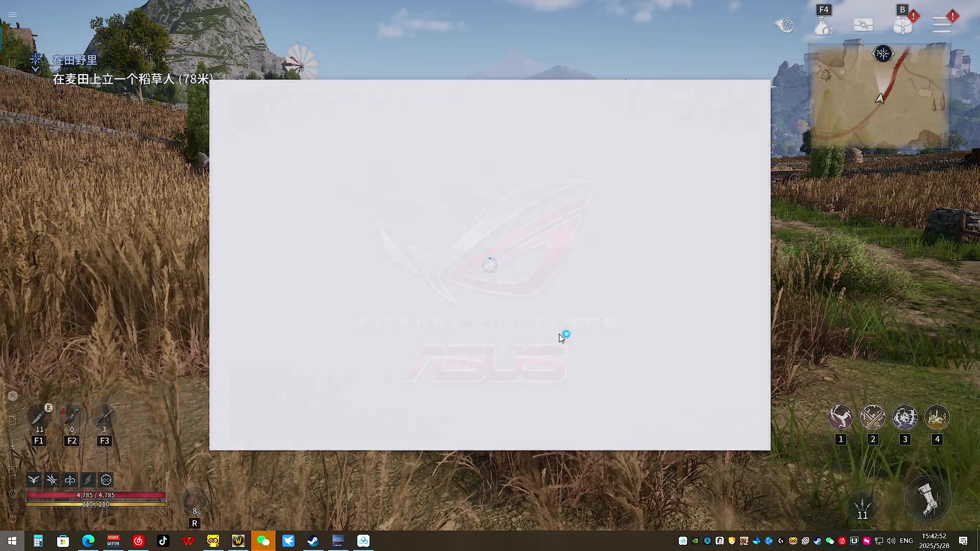This screenshot has width=980, height=551.
Task: Open the hamburger menu at top left
Action: pyautogui.click(x=13, y=14)
